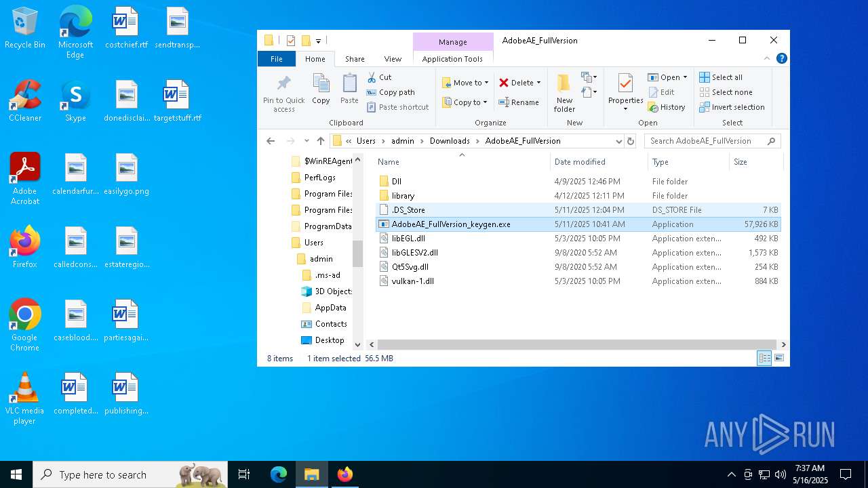Image resolution: width=868 pixels, height=488 pixels.
Task: Click the Manage contextual tab
Action: pyautogui.click(x=452, y=42)
